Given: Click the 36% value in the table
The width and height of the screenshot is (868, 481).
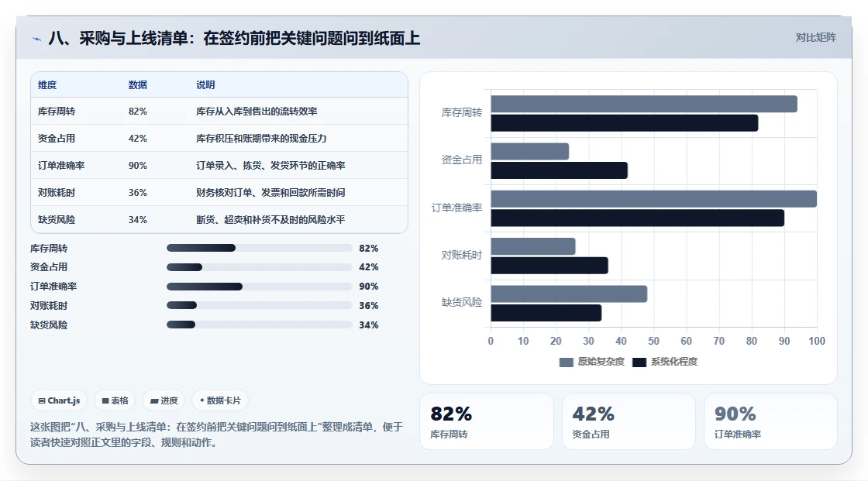Looking at the screenshot, I should [x=138, y=193].
